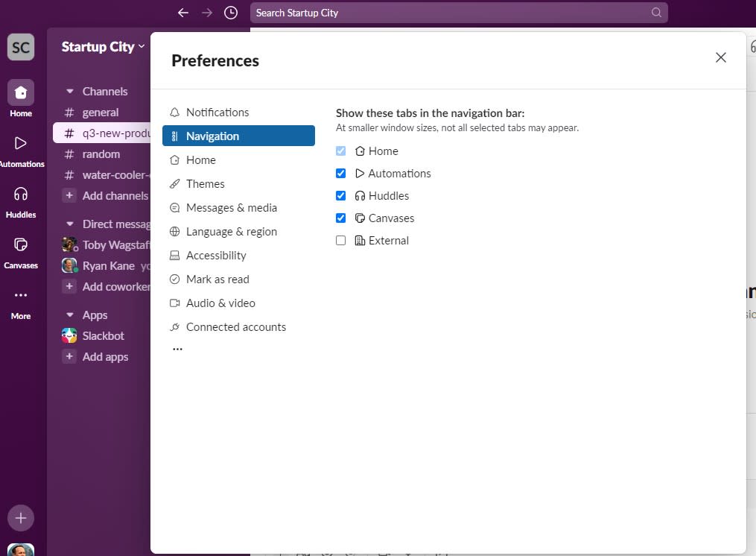The width and height of the screenshot is (756, 556).
Task: Click the round plus create button
Action: point(21,518)
